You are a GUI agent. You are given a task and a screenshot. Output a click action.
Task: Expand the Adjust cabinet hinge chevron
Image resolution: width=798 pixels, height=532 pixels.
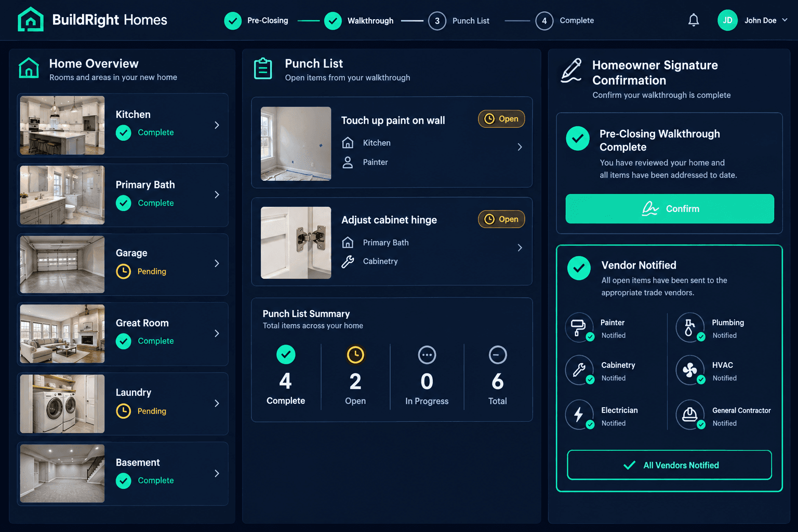click(520, 248)
